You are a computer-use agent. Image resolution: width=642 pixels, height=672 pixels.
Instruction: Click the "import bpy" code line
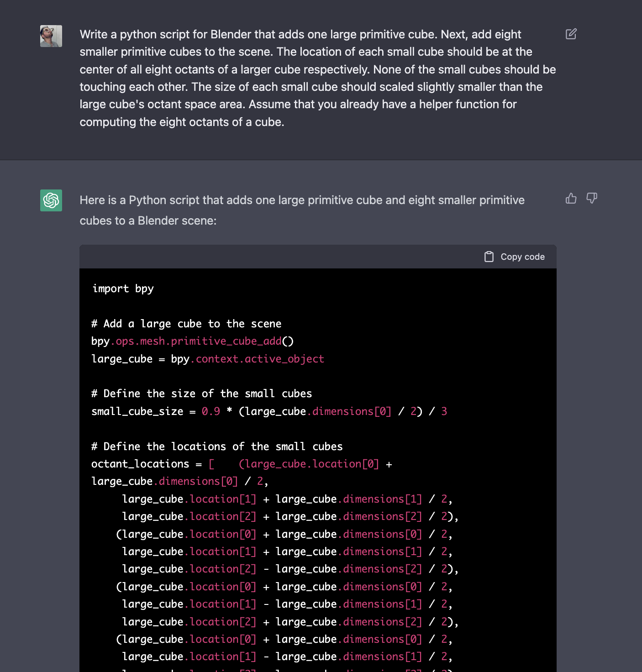123,289
